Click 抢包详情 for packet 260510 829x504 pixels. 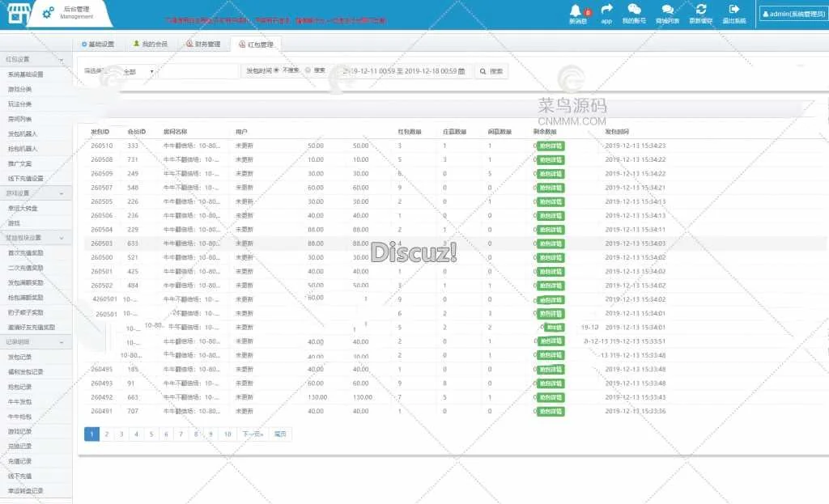coord(551,146)
